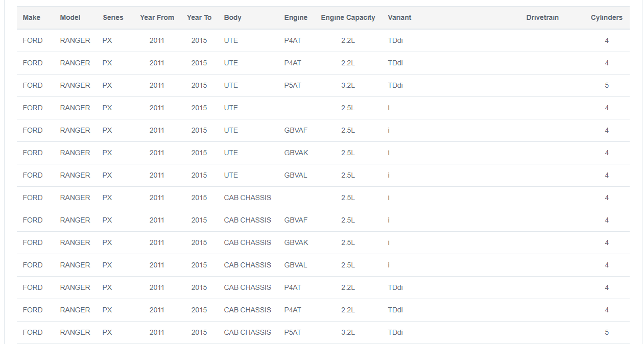
Task: Select GBVAF engine in CAB CHASSIS row
Action: [x=296, y=220]
